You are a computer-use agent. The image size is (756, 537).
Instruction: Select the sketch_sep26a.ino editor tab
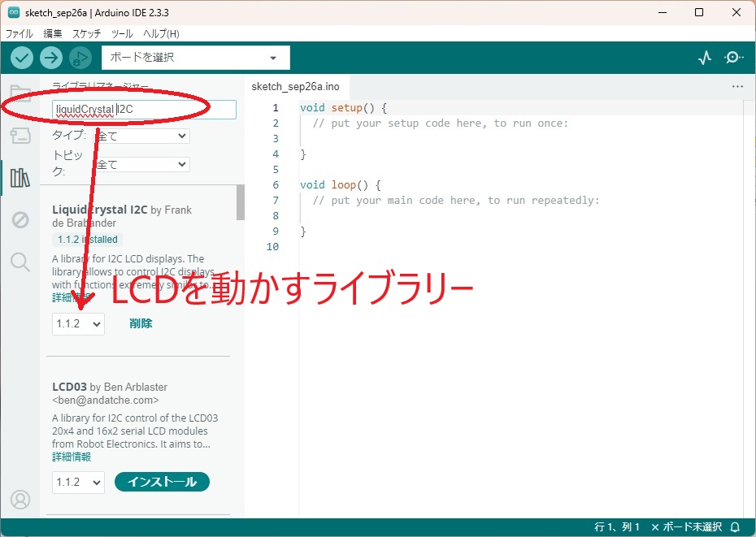click(x=296, y=87)
